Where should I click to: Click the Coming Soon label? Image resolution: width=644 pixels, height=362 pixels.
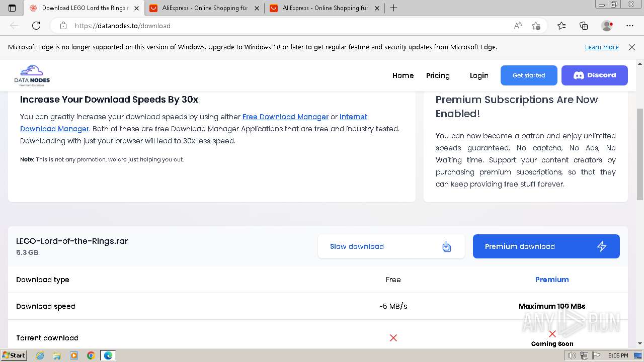pyautogui.click(x=552, y=344)
